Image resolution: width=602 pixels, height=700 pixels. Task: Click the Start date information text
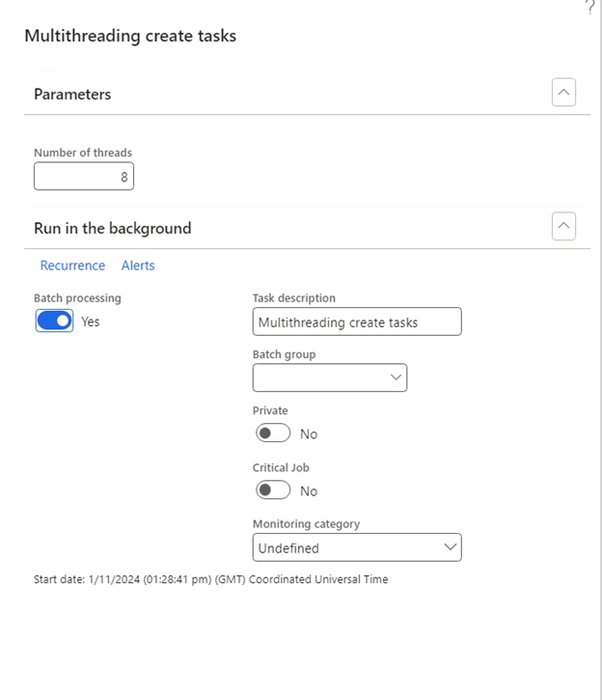(210, 579)
